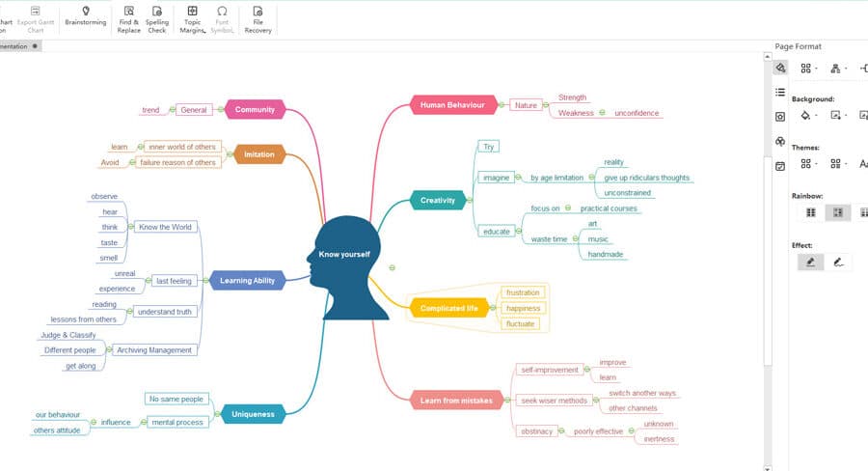
Task: Select the Community topic node
Action: 255,110
